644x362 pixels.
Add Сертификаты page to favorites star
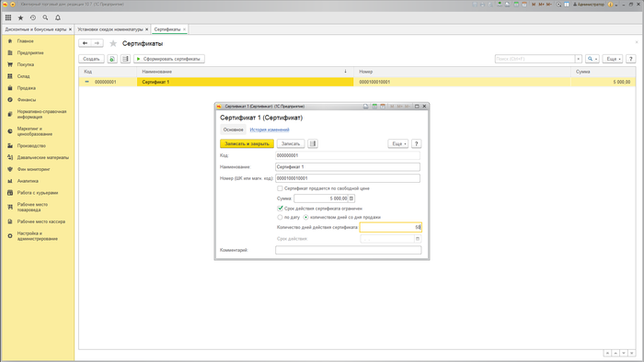(x=113, y=43)
